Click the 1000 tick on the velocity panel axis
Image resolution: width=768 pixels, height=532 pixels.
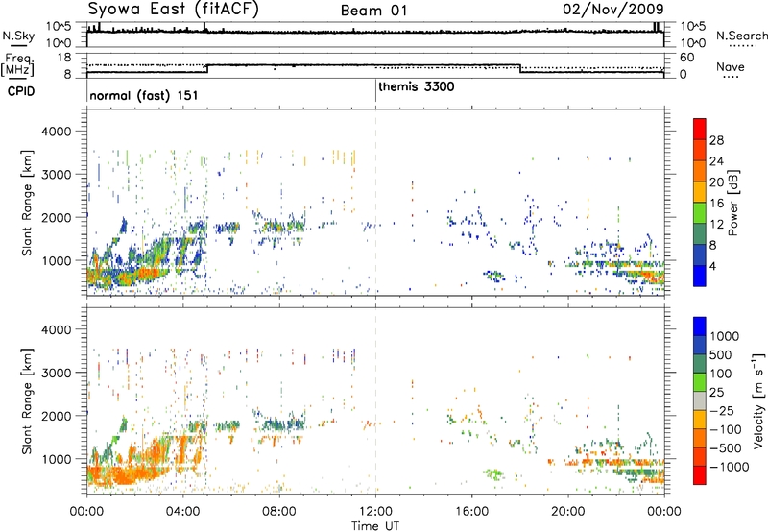pyautogui.click(x=56, y=459)
